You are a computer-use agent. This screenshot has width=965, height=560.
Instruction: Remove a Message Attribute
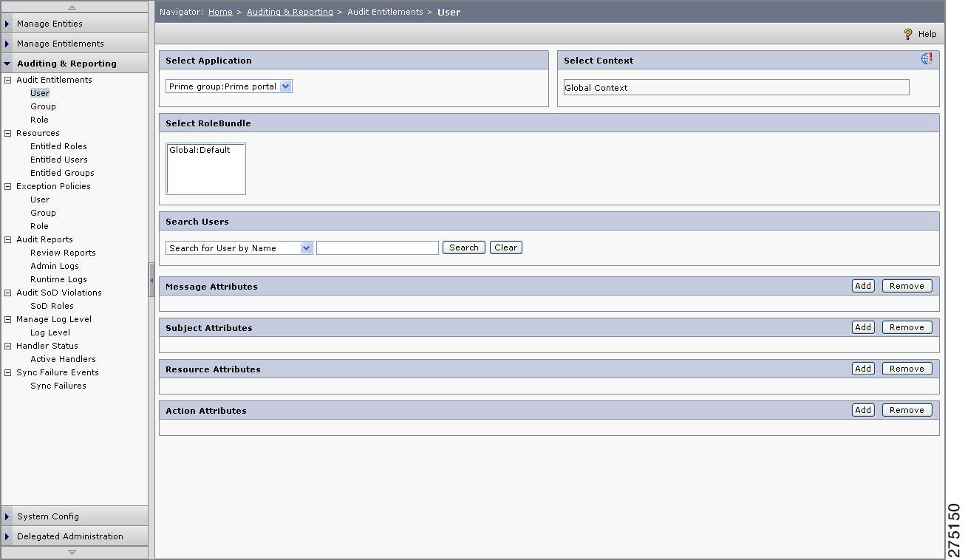[907, 286]
